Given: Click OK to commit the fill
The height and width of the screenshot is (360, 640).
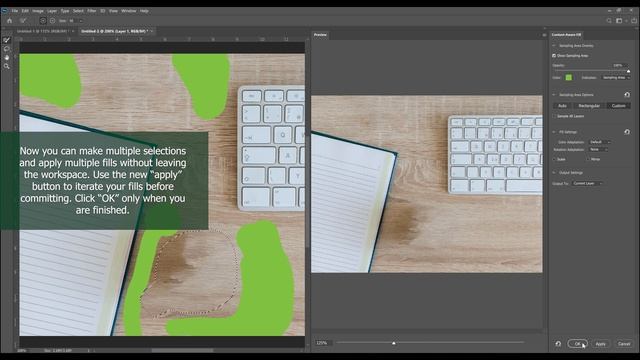Looking at the screenshot, I should 577,344.
